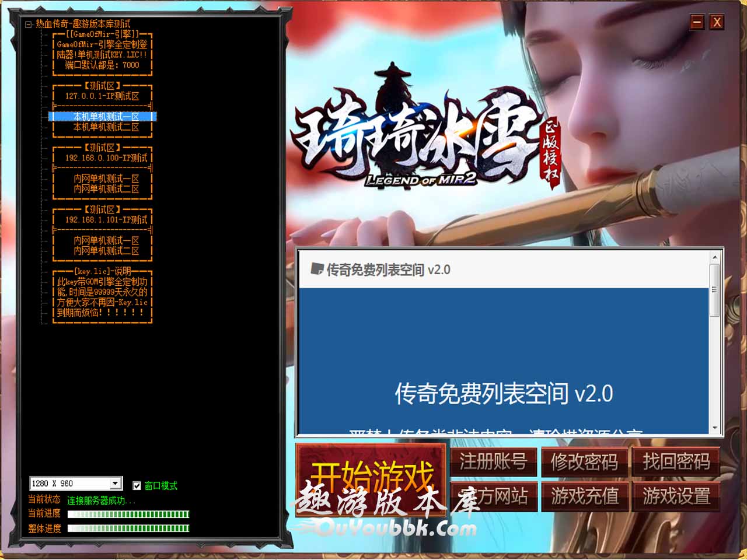Viewport: 747px width, 560px height.
Task: Select server 本机单机测试二区
Action: tap(106, 127)
